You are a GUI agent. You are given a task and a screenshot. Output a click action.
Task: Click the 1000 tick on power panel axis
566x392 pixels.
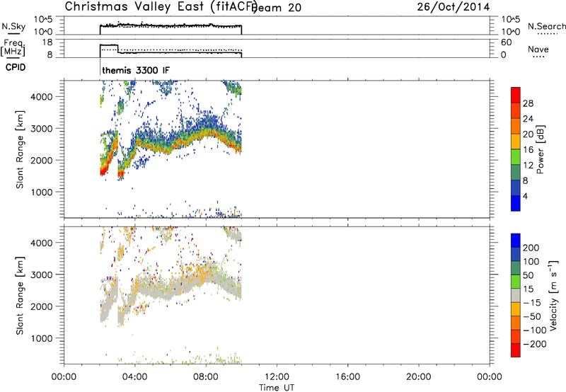(42, 192)
